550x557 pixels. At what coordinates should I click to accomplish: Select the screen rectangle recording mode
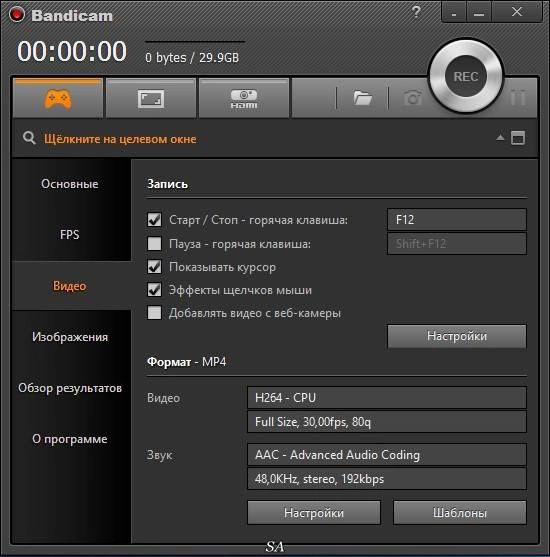(x=151, y=98)
